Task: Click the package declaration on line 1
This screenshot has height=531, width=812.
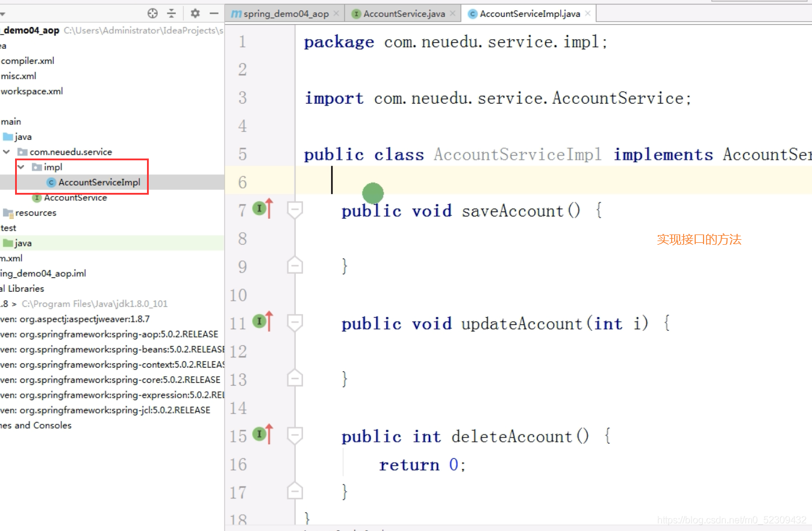Action: tap(456, 42)
